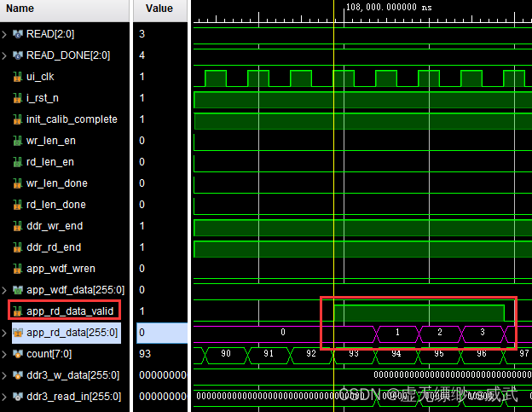This screenshot has height=412, width=532.
Task: Select the init_calib_complete signal icon
Action: [x=17, y=119]
